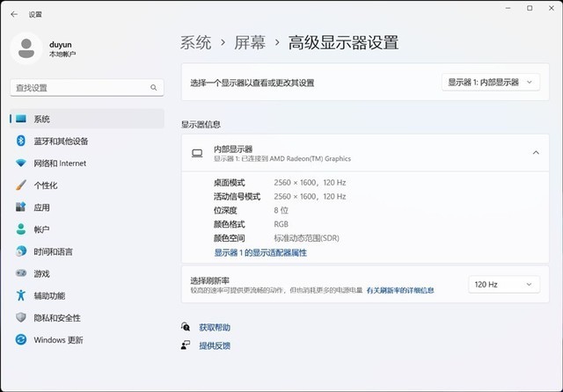Click the laptop icon of 内部显示器
Image resolution: width=563 pixels, height=392 pixels.
coord(197,154)
